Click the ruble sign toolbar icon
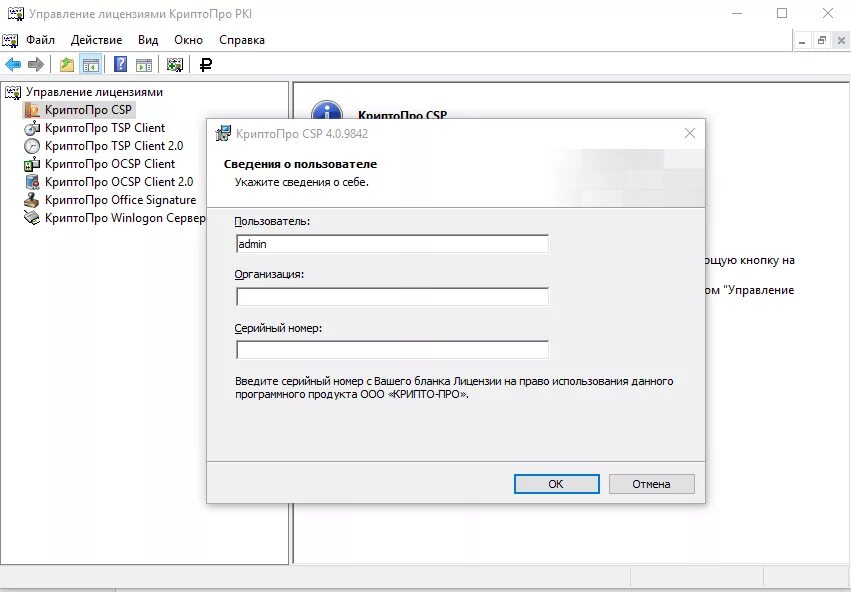Viewport: 851px width, 592px height. click(x=206, y=65)
